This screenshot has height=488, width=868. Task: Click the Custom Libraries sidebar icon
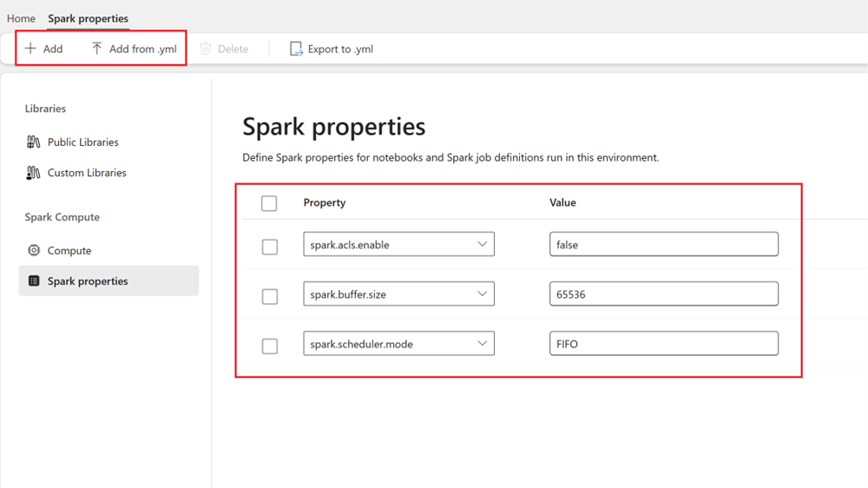click(x=34, y=173)
